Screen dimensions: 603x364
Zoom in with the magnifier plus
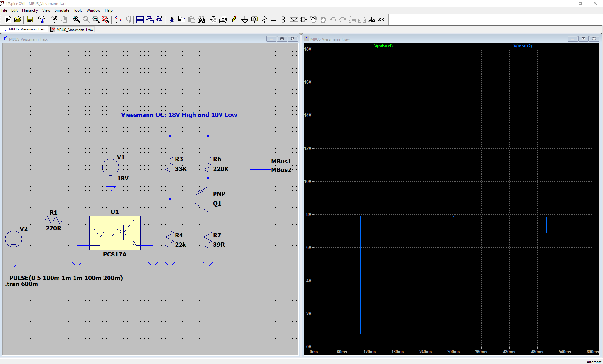(x=76, y=19)
